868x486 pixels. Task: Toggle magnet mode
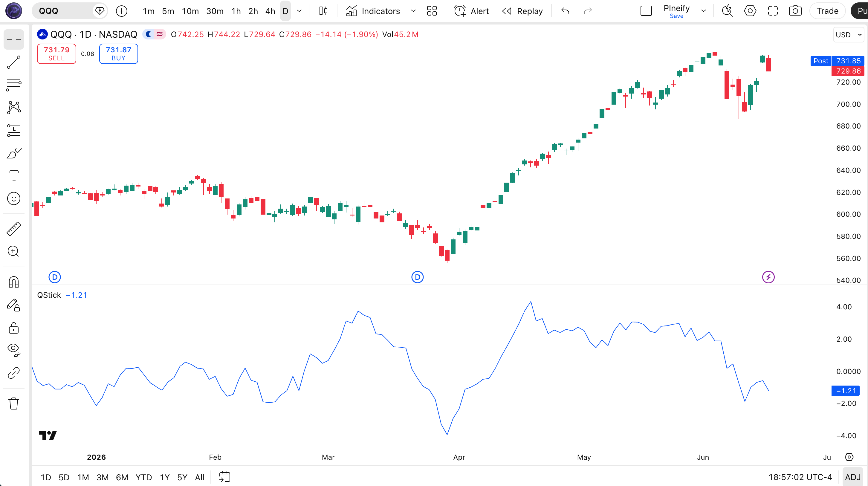(13, 282)
